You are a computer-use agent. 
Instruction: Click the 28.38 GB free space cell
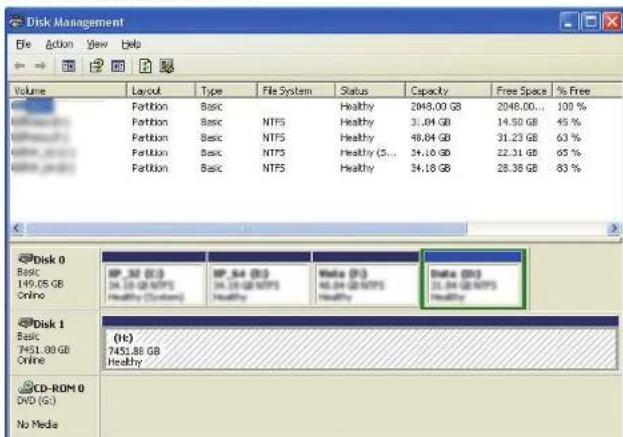pyautogui.click(x=517, y=168)
